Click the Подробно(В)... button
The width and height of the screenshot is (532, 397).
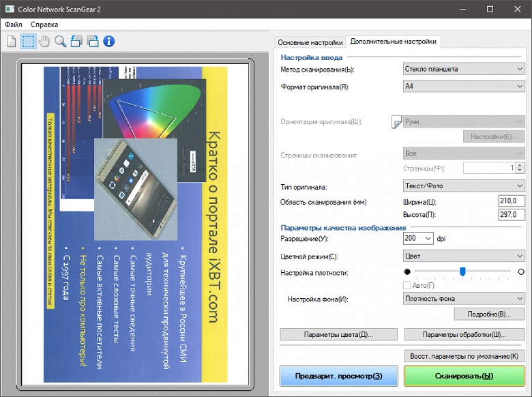click(x=489, y=314)
